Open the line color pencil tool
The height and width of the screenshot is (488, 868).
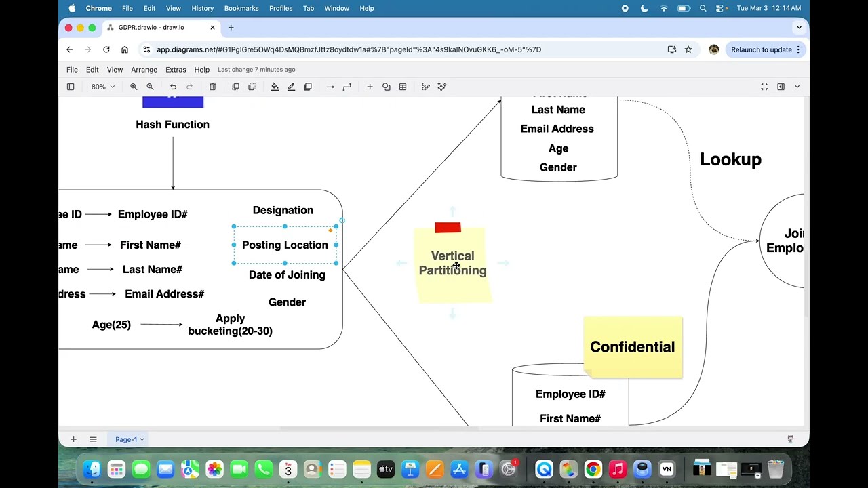tap(291, 87)
